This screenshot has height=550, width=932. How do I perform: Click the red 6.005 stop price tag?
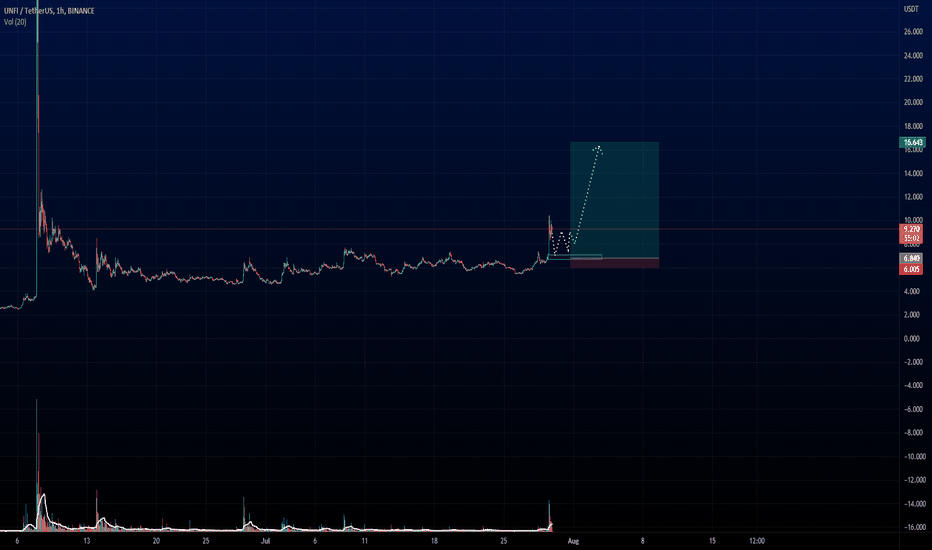[912, 269]
